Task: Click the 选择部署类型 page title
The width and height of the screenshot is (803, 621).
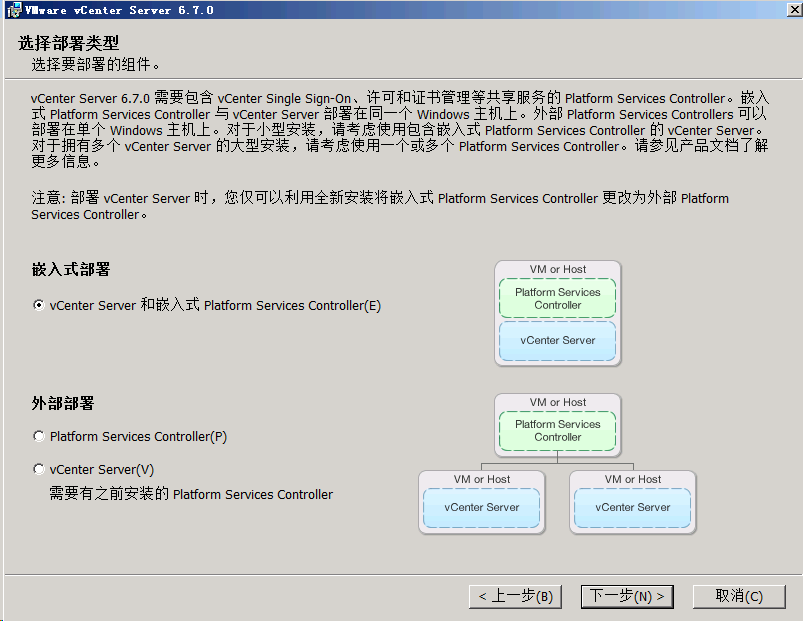Action: click(x=69, y=43)
